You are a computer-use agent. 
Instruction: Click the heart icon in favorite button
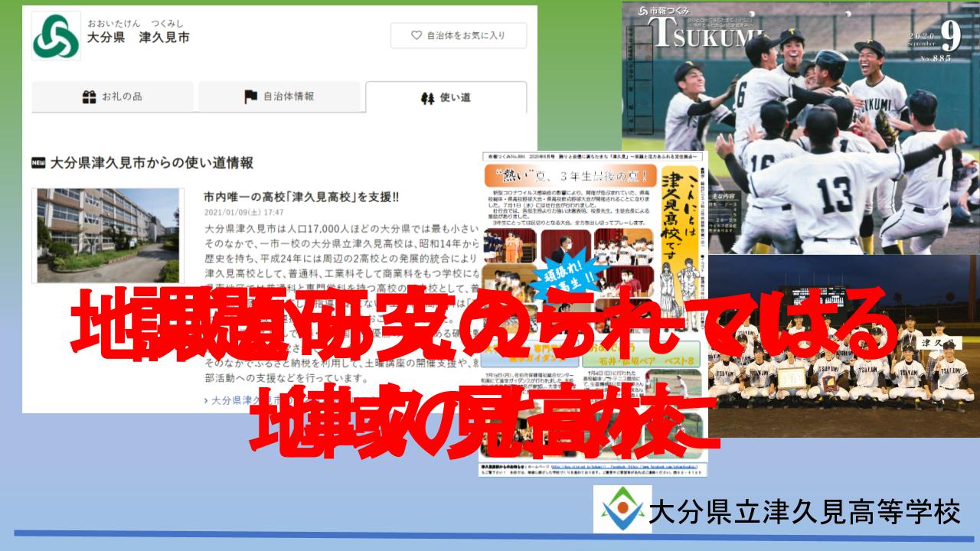click(x=416, y=35)
